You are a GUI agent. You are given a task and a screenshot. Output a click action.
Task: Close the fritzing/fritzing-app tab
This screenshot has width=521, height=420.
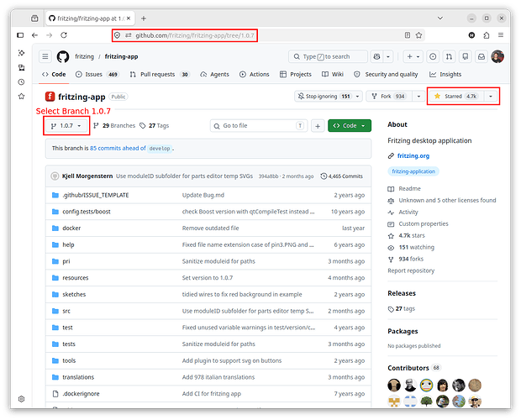tap(129, 18)
